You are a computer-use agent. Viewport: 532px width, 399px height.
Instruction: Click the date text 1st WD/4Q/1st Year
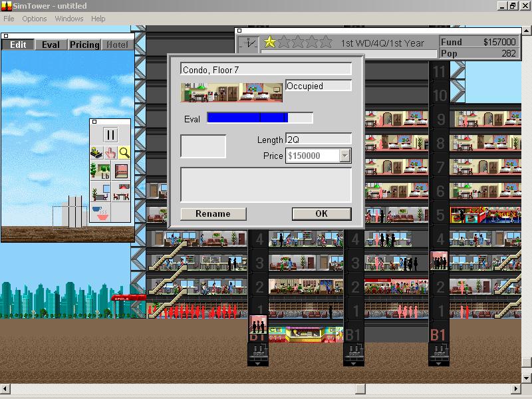click(382, 43)
